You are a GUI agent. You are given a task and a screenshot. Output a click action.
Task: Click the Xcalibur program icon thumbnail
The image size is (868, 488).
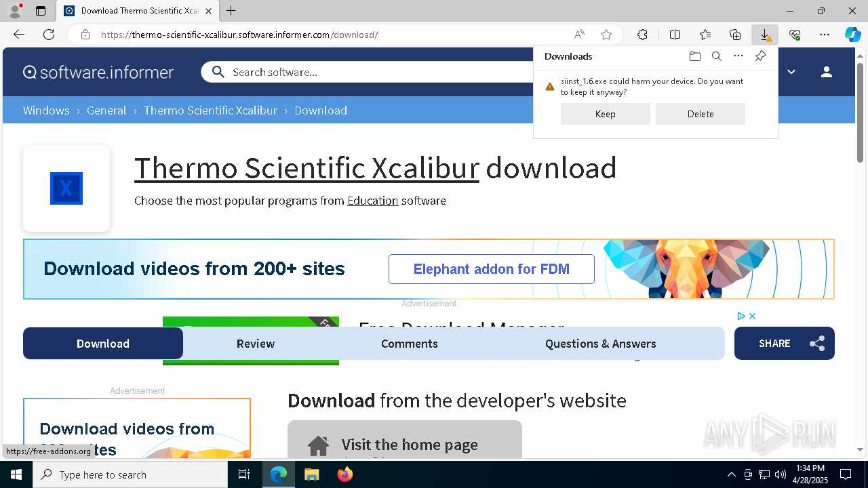(x=66, y=188)
